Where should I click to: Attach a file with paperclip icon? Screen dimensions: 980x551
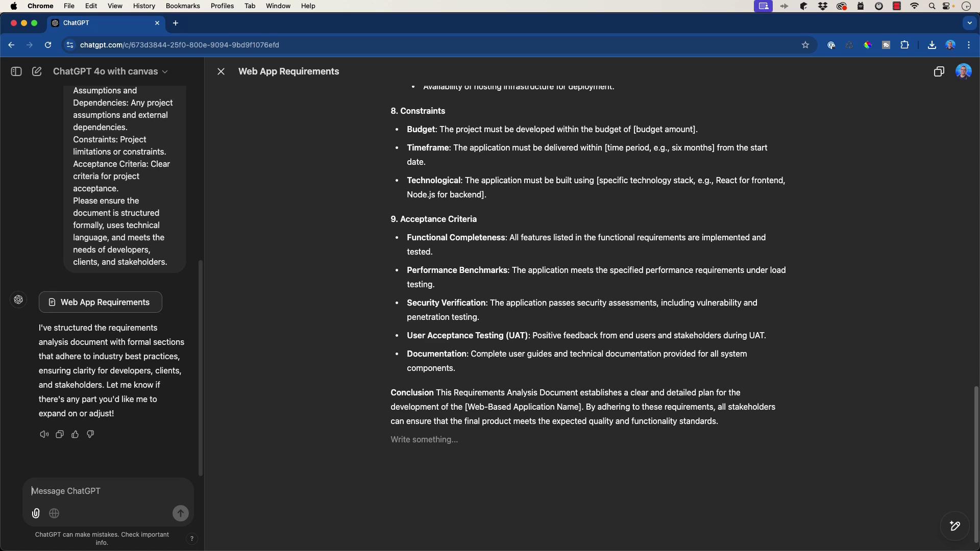[x=36, y=514]
